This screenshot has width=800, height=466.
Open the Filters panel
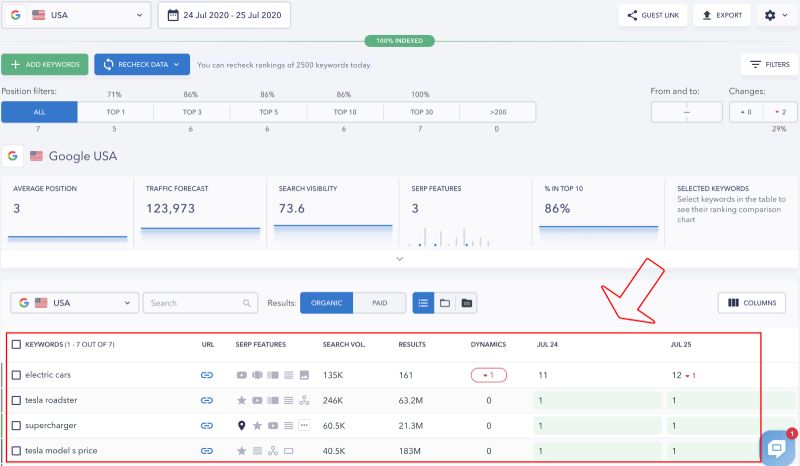tap(769, 64)
